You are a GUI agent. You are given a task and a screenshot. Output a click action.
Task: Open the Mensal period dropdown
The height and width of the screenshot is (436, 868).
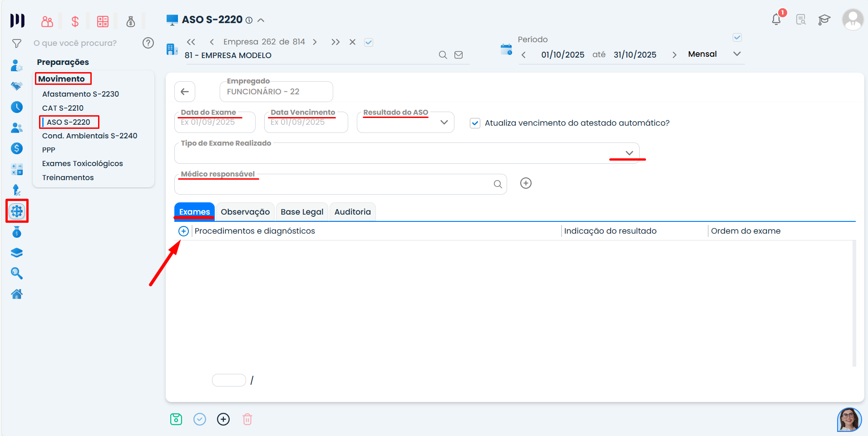[737, 54]
